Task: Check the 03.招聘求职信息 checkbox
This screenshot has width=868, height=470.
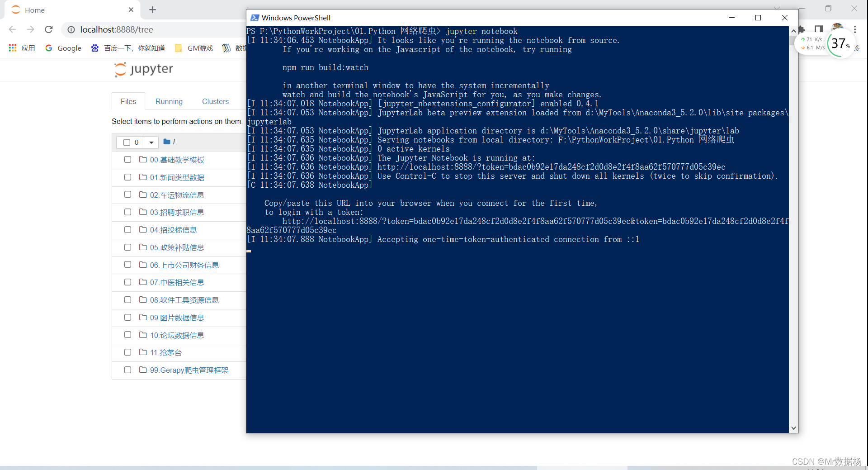Action: pos(128,212)
